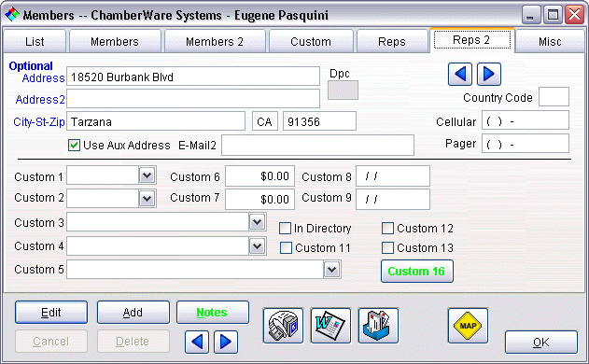Click the E-Mail2 input field

[x=317, y=145]
